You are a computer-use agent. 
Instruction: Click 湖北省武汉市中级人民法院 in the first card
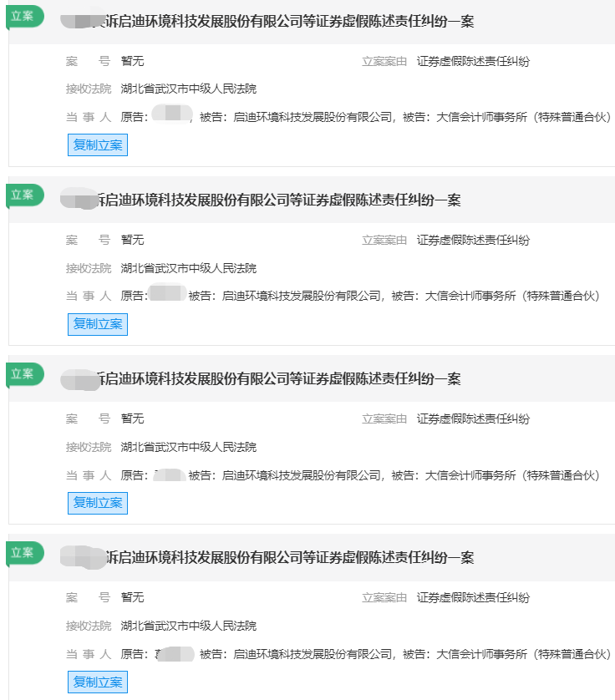tap(189, 89)
